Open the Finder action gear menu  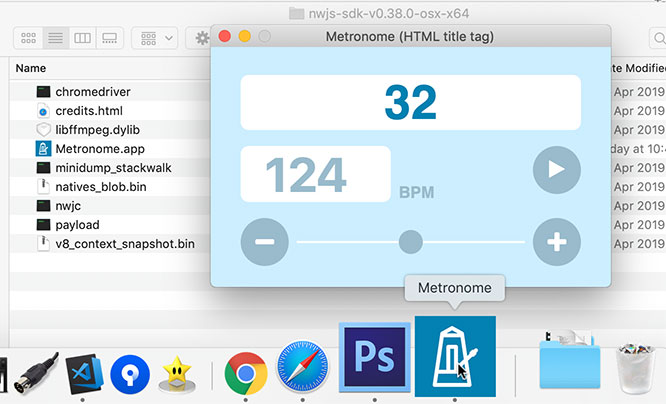202,38
